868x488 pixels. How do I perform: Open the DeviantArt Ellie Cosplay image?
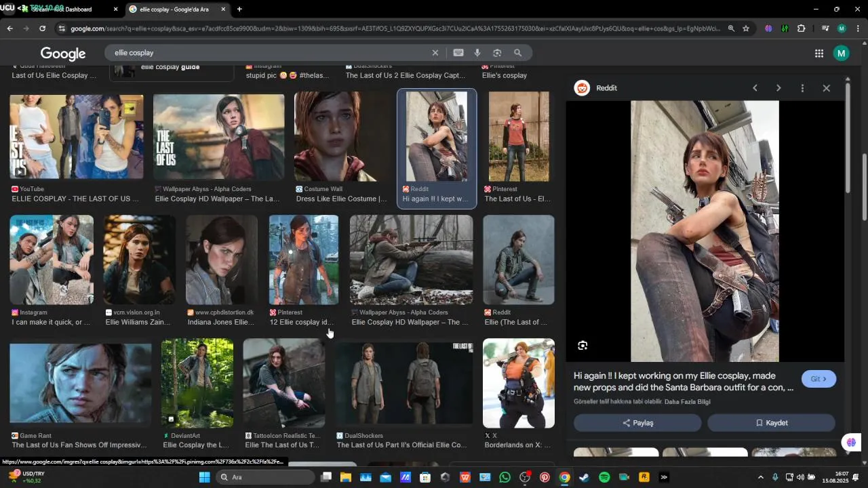(197, 384)
